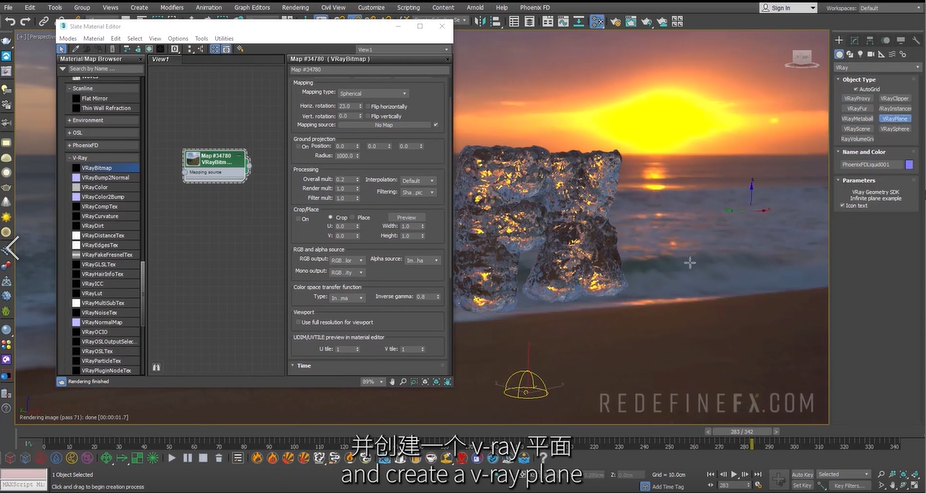Screen dimensions: 926x493
Task: Select Space Warps category icon
Action: click(x=892, y=54)
